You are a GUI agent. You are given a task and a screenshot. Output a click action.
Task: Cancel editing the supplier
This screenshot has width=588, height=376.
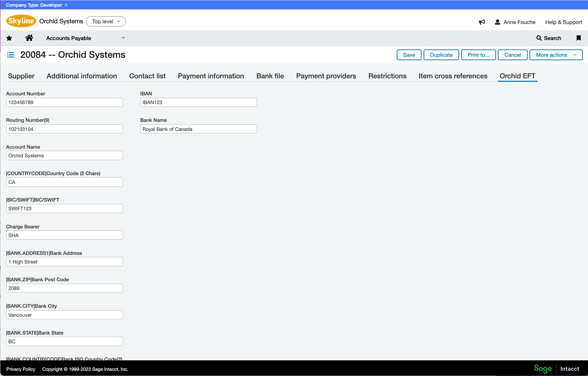tap(513, 55)
